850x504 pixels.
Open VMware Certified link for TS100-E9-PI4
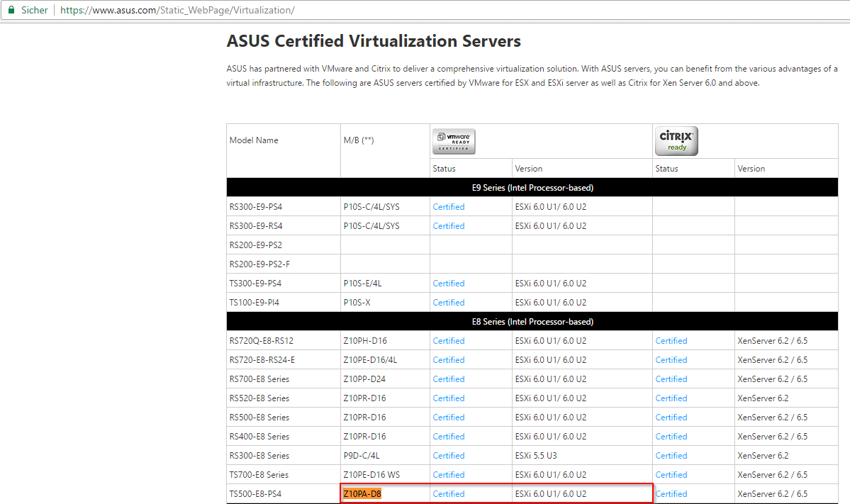coord(448,302)
